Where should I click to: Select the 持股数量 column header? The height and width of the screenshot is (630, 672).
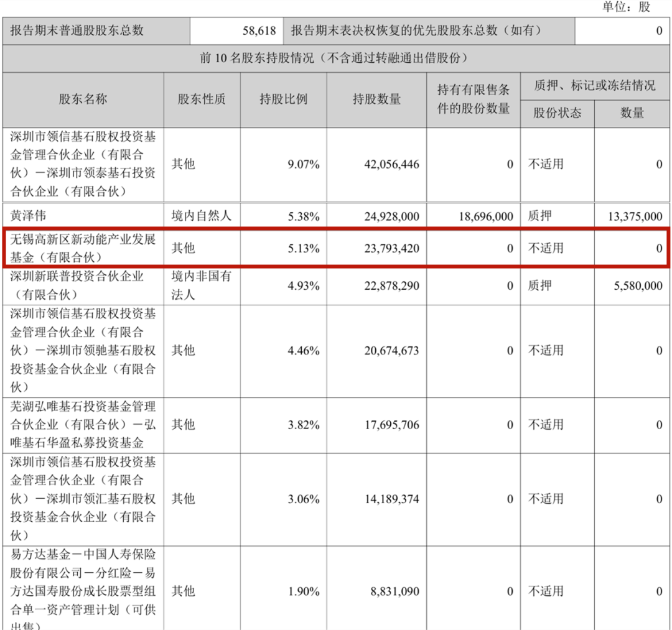click(376, 100)
